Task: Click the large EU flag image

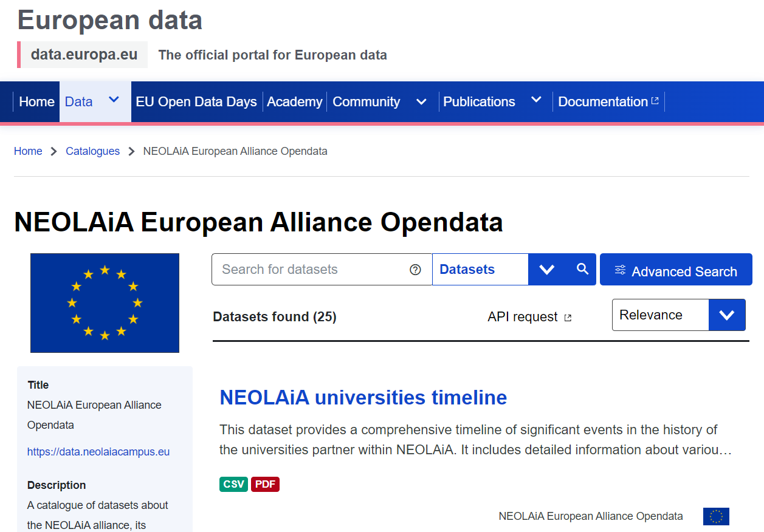Action: pos(105,302)
